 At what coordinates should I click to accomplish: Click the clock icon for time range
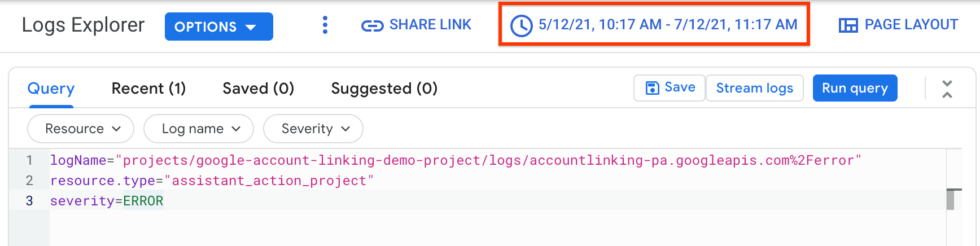pyautogui.click(x=521, y=25)
